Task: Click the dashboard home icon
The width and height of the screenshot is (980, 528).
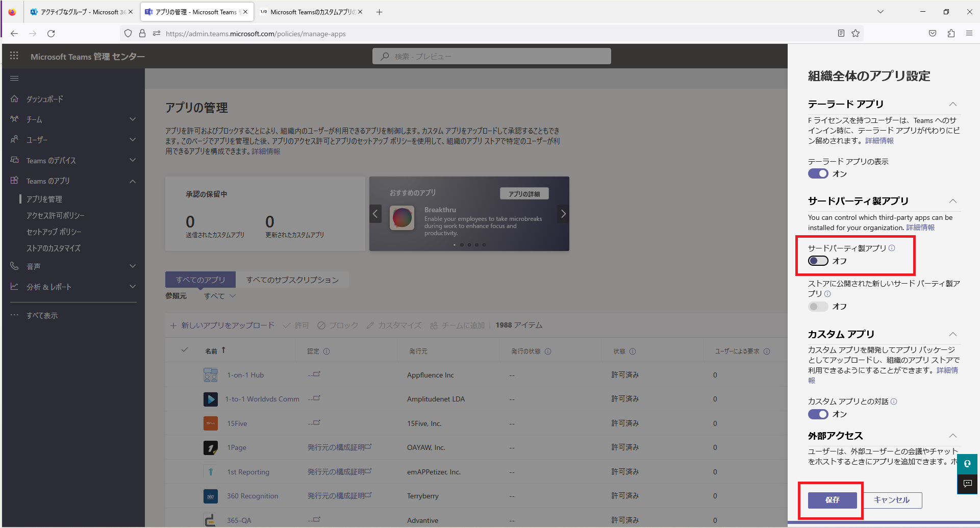Action: (x=14, y=99)
